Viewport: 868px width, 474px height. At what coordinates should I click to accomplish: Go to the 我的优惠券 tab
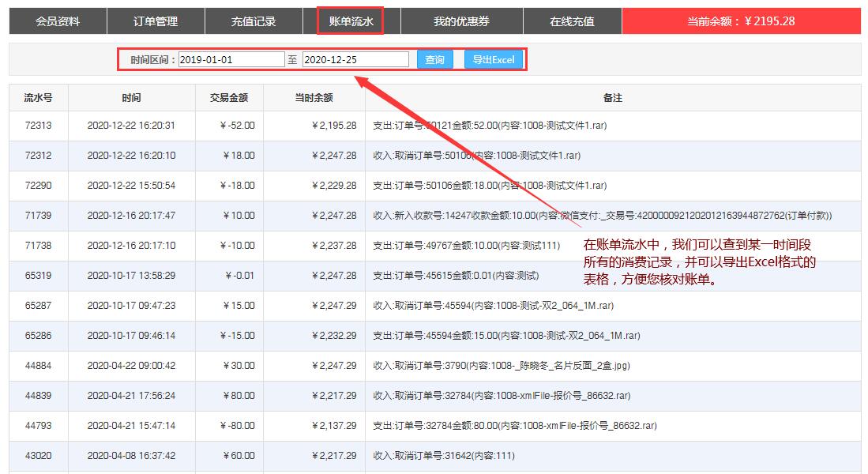pos(462,21)
